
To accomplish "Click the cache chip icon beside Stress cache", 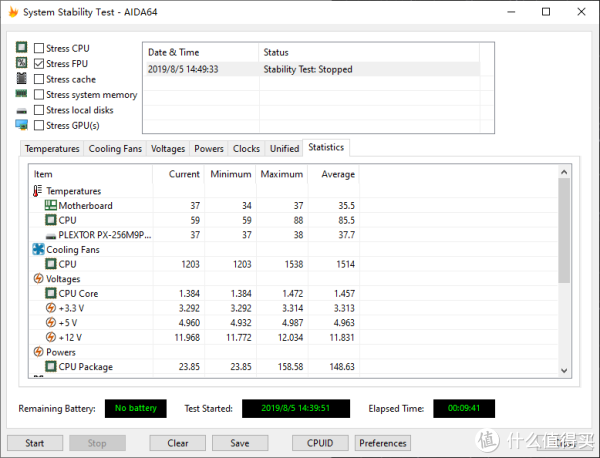I will pos(21,78).
